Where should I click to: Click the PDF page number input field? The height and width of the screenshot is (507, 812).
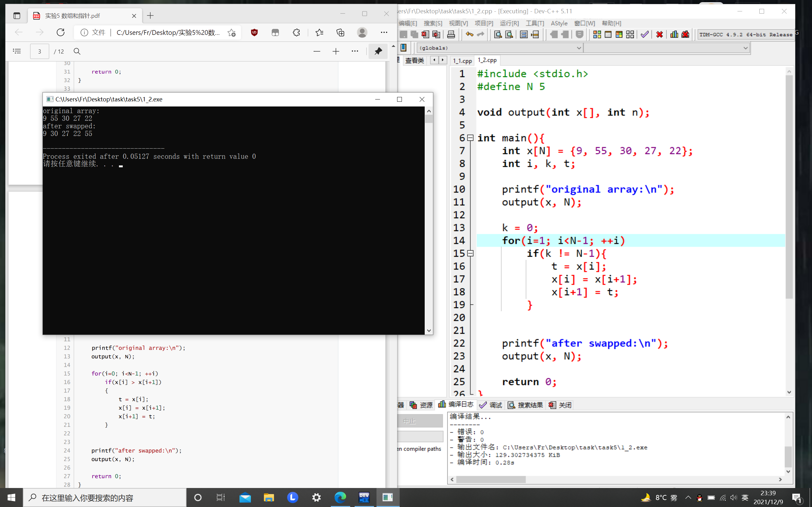point(40,51)
